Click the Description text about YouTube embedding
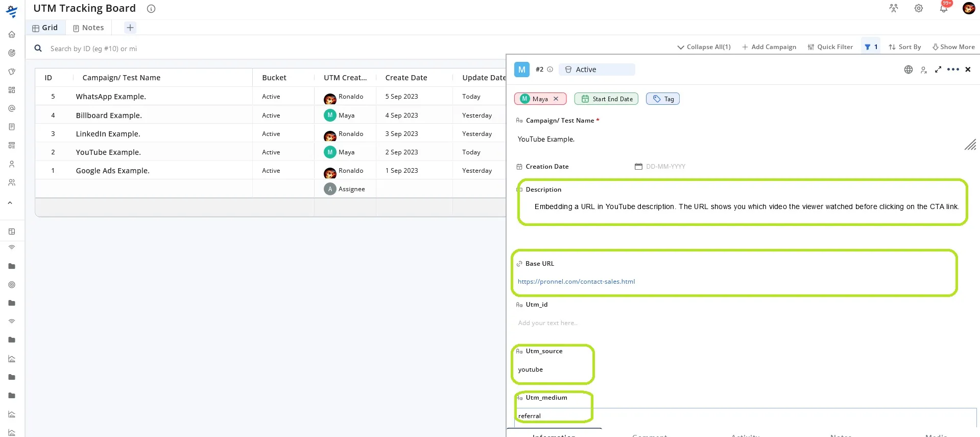The height and width of the screenshot is (437, 980). [x=747, y=206]
